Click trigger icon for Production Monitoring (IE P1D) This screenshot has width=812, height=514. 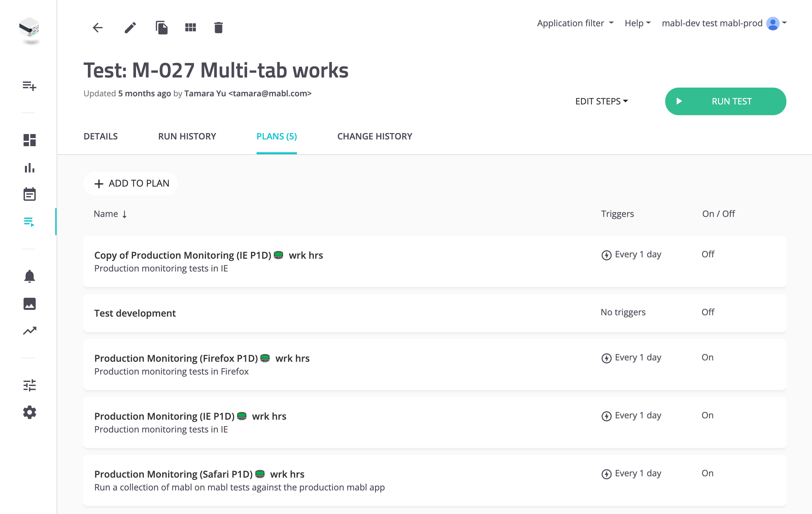click(x=606, y=416)
